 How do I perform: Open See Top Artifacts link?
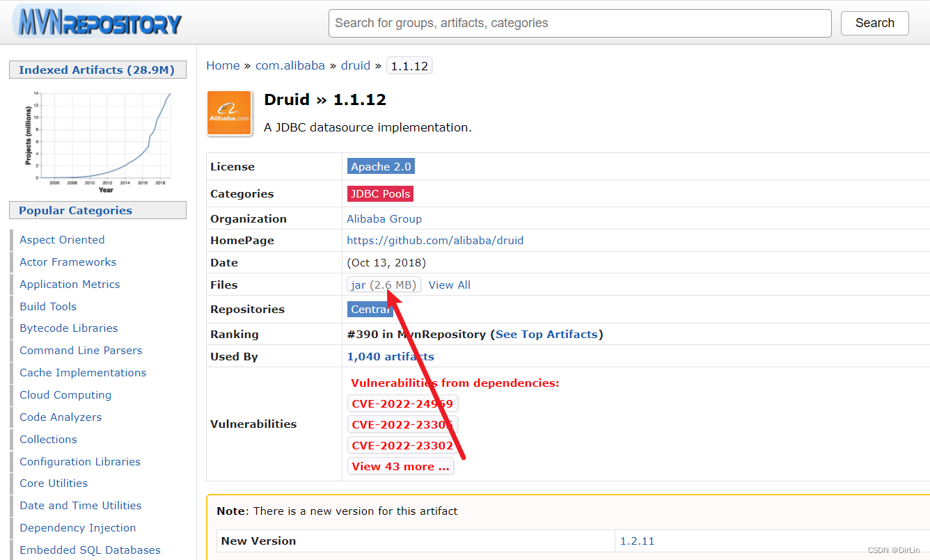click(546, 334)
